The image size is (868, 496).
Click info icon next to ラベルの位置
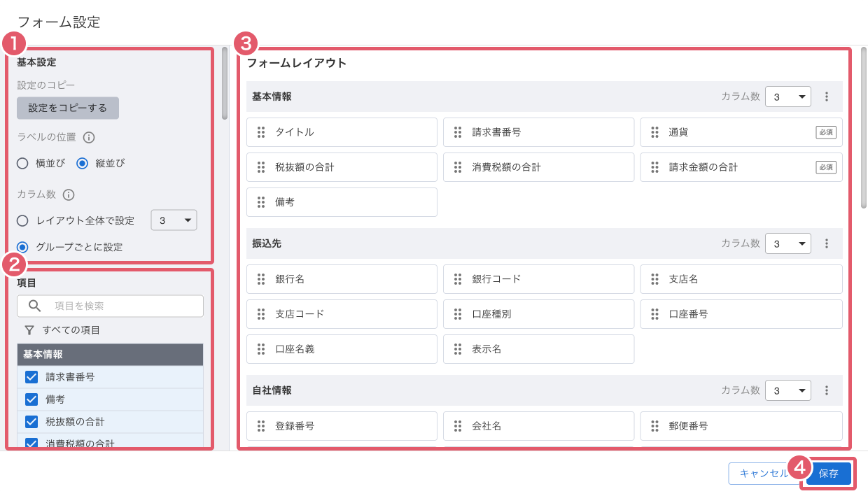click(x=89, y=137)
